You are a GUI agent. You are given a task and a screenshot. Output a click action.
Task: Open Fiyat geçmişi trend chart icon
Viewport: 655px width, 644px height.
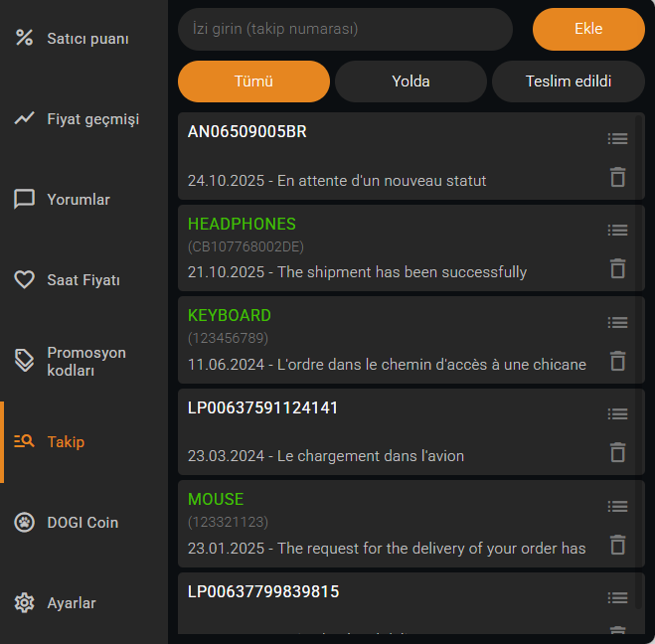[x=24, y=118]
